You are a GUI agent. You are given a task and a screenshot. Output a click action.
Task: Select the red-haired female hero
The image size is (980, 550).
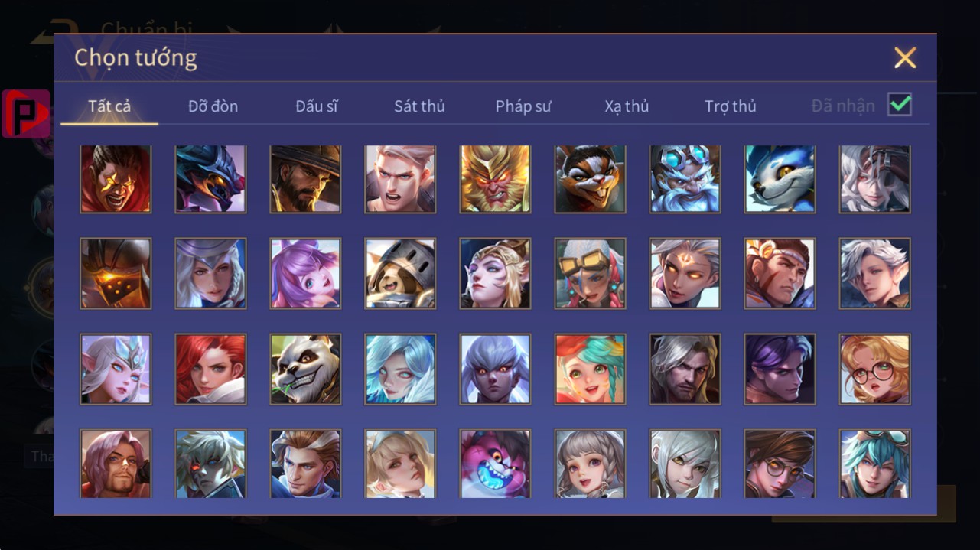210,369
